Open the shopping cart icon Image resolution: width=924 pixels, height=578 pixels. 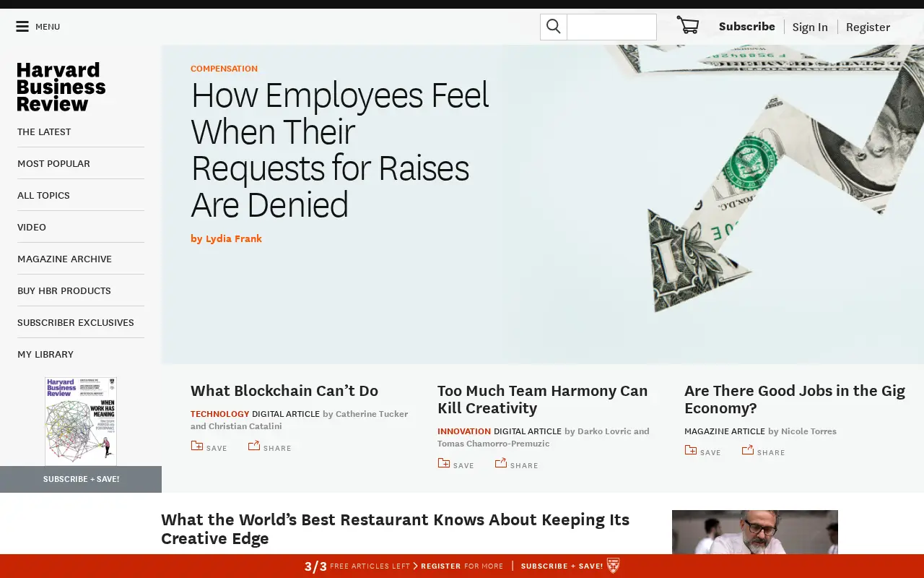click(688, 25)
